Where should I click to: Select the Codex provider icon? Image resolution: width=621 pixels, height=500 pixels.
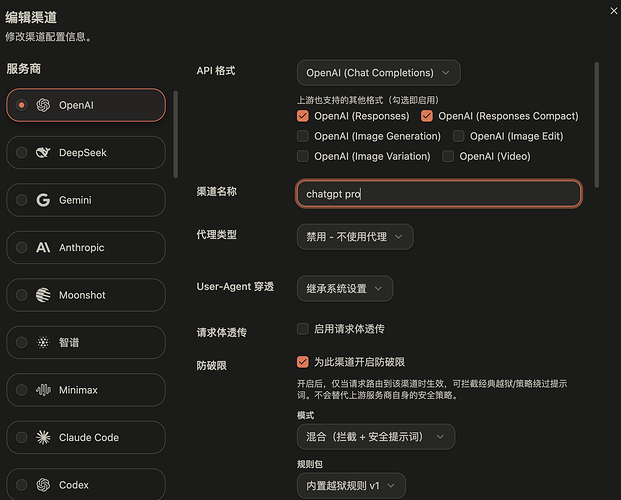[43, 485]
